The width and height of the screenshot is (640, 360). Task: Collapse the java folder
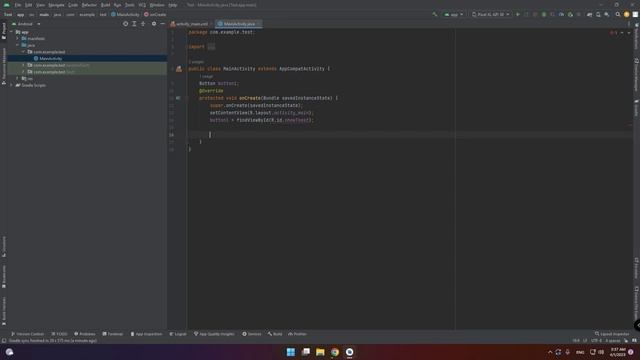click(18, 45)
